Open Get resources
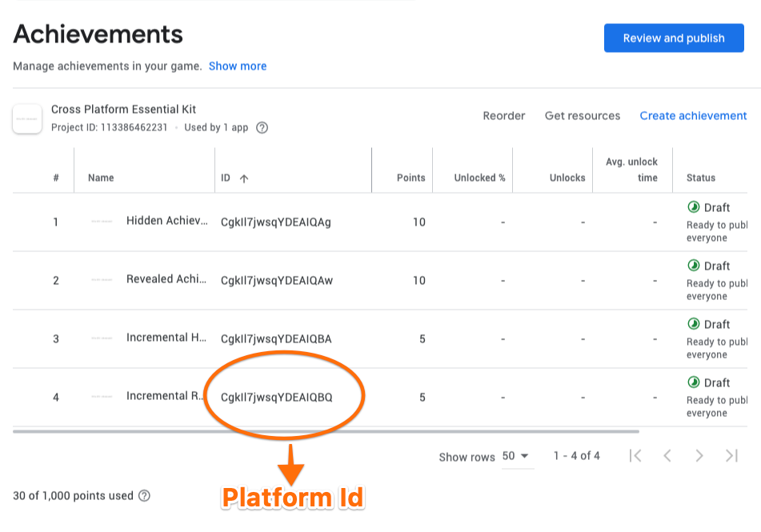Viewport: 761px width, 532px height. [582, 116]
